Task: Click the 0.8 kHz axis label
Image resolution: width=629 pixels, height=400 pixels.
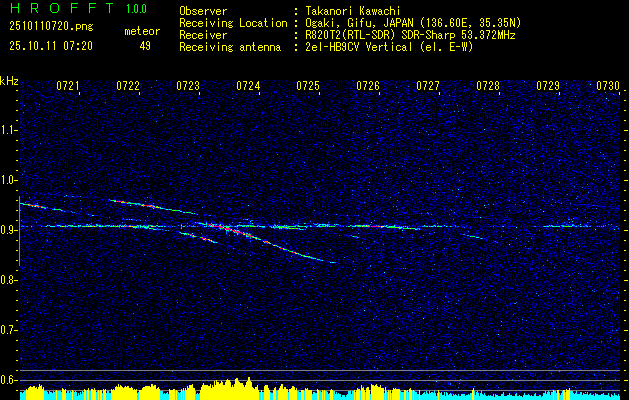Action: tap(9, 280)
